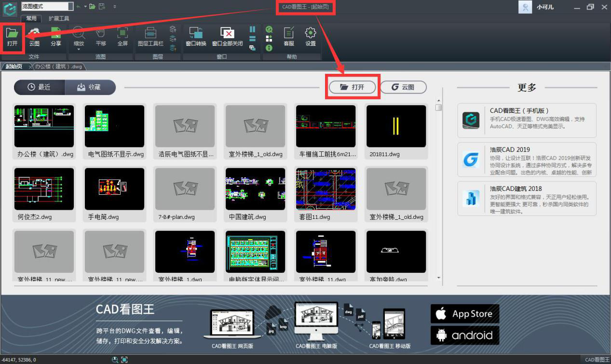This screenshot has height=364, width=611.
Task: Open the Layer toolbar (图层工具栏)
Action: pyautogui.click(x=150, y=36)
